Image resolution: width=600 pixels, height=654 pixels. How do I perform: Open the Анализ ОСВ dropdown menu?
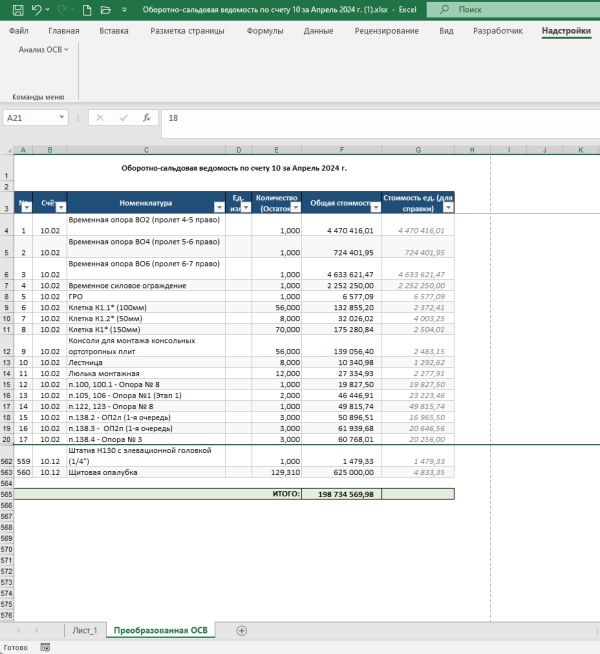pyautogui.click(x=43, y=49)
